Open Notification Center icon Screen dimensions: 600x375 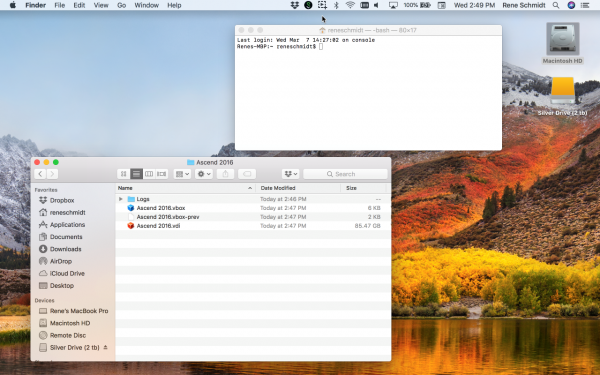(585, 5)
